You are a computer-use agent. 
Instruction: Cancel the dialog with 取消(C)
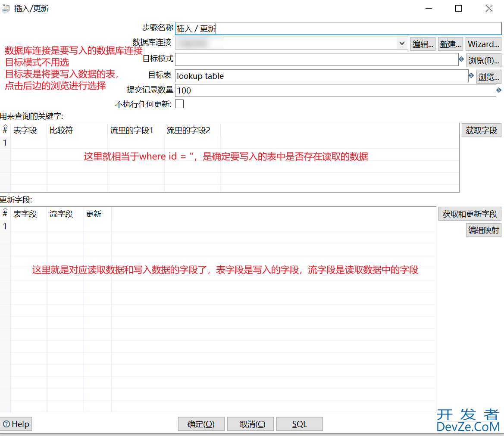(250, 424)
